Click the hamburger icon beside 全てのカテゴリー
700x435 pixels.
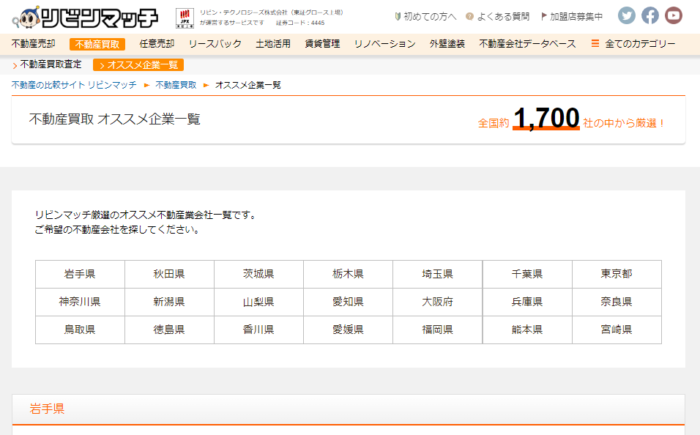click(595, 43)
